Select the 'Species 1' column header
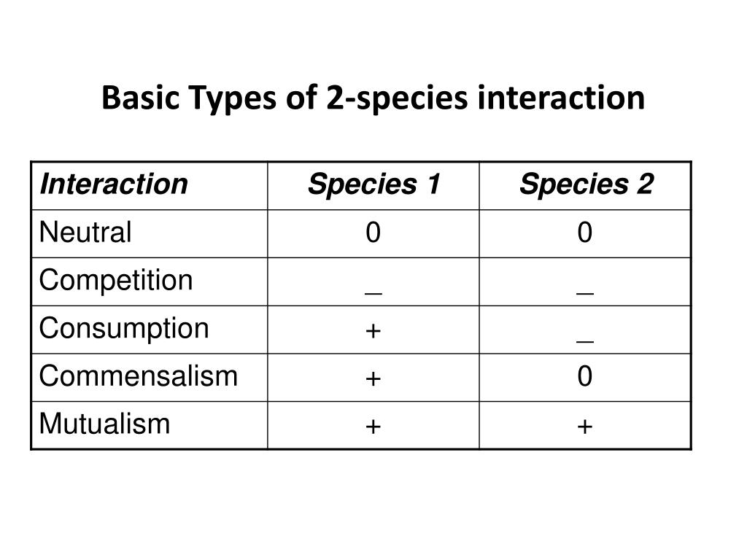The image size is (747, 560). point(374,184)
